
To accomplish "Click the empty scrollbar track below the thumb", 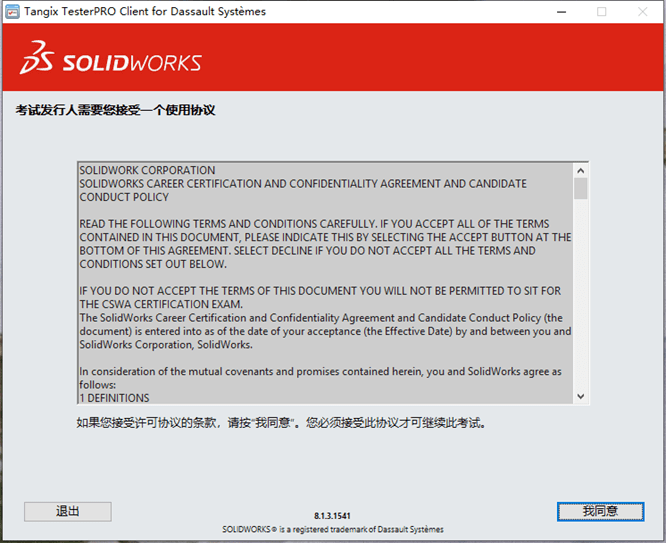I will click(x=581, y=300).
